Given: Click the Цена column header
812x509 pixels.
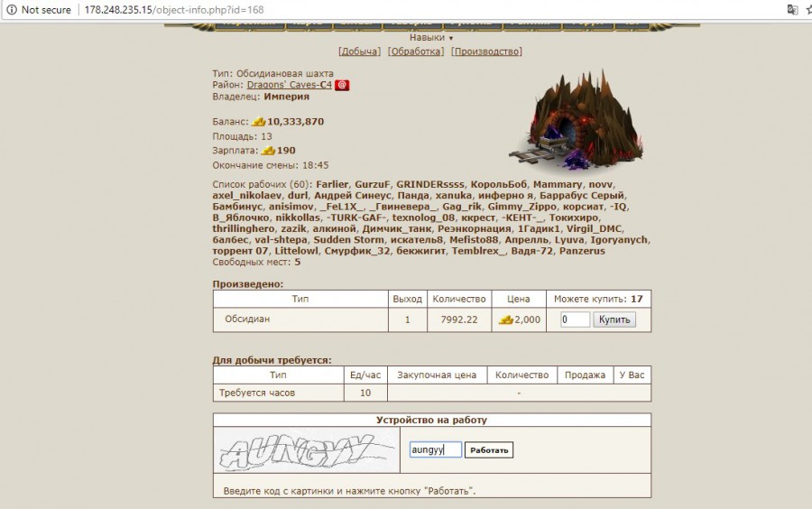Looking at the screenshot, I should (x=519, y=300).
